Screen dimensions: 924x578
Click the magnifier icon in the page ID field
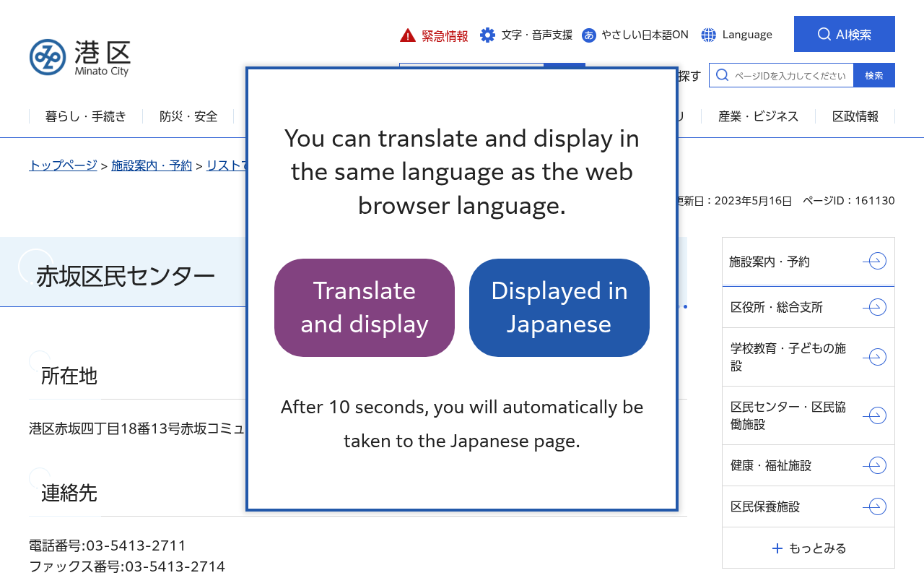click(722, 75)
